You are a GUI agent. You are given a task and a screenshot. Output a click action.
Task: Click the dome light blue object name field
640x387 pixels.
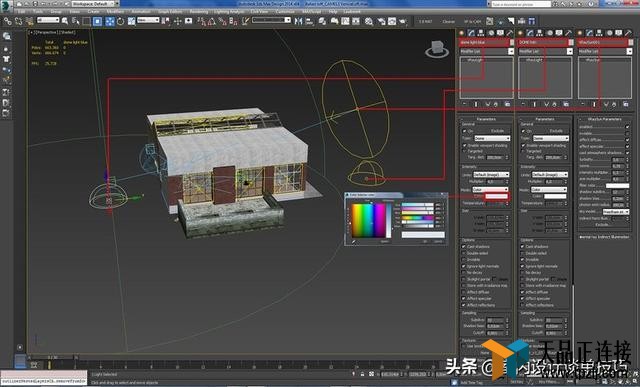[x=485, y=42]
